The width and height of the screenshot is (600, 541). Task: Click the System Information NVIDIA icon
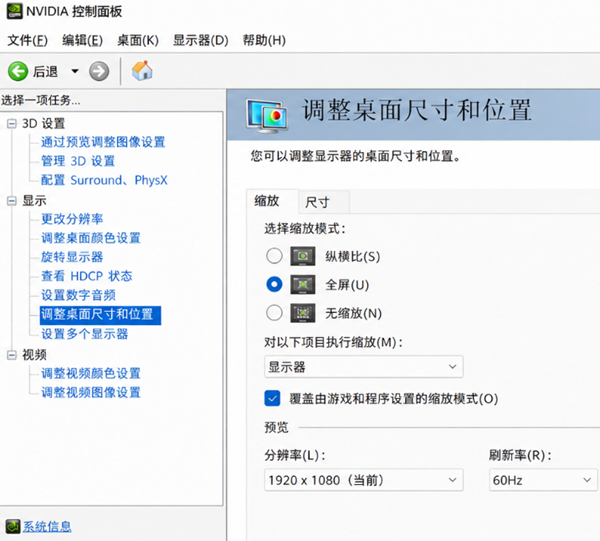click(13, 526)
